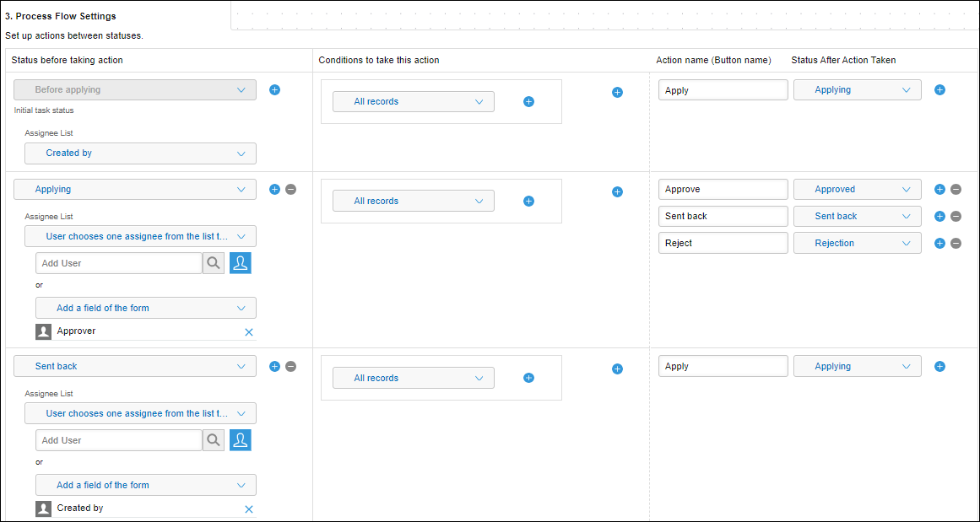
Task: Focus the Approve action name field
Action: pos(723,189)
